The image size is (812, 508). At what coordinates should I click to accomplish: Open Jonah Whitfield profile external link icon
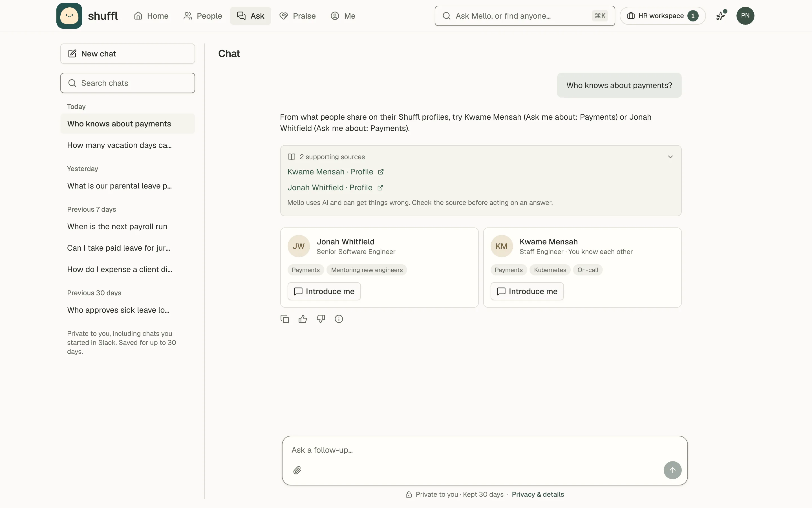click(380, 188)
